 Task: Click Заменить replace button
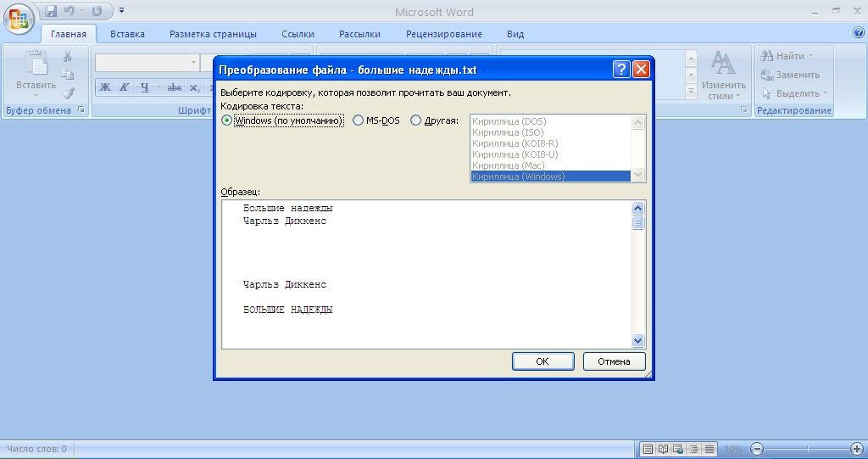pyautogui.click(x=790, y=75)
